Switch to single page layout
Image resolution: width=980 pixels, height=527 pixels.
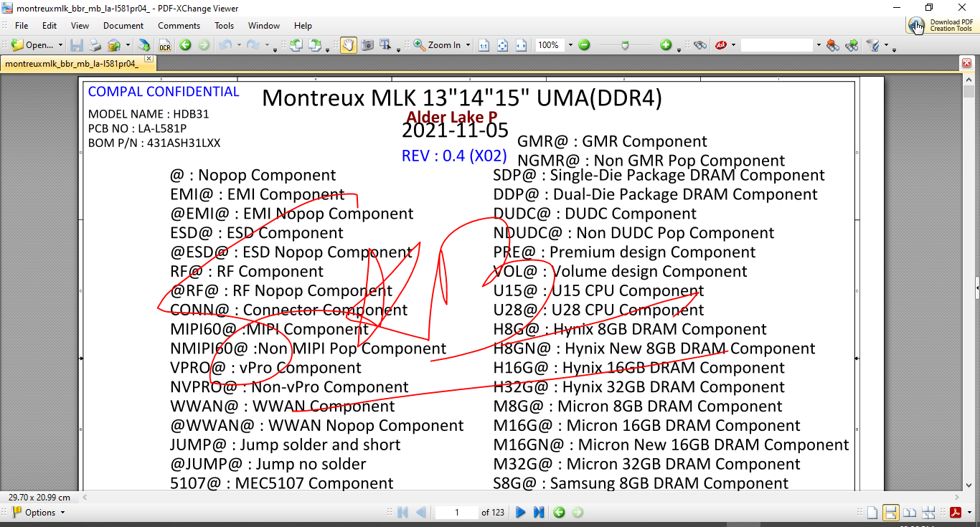872,513
